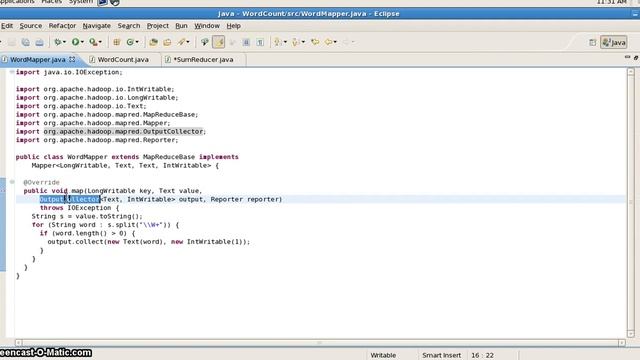Screen dimensions: 640x360
Task: Open the Run dropdown arrow
Action: [x=82, y=42]
